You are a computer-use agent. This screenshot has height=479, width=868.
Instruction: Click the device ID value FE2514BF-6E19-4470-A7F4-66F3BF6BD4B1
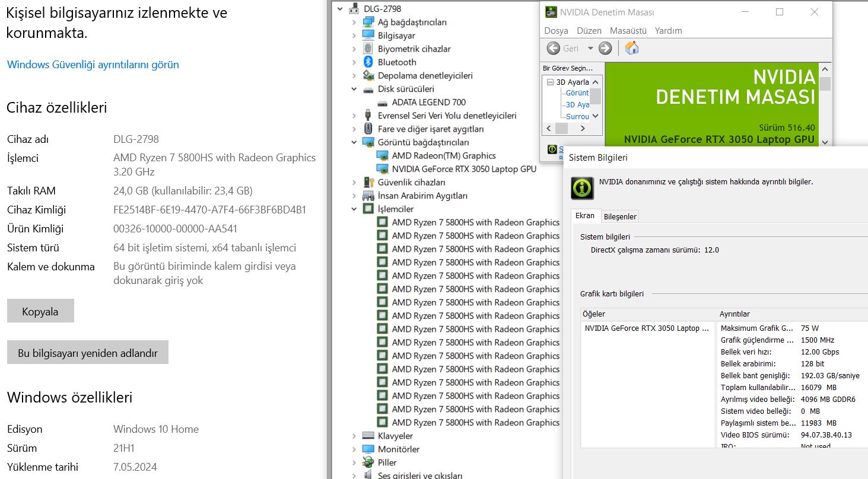209,209
